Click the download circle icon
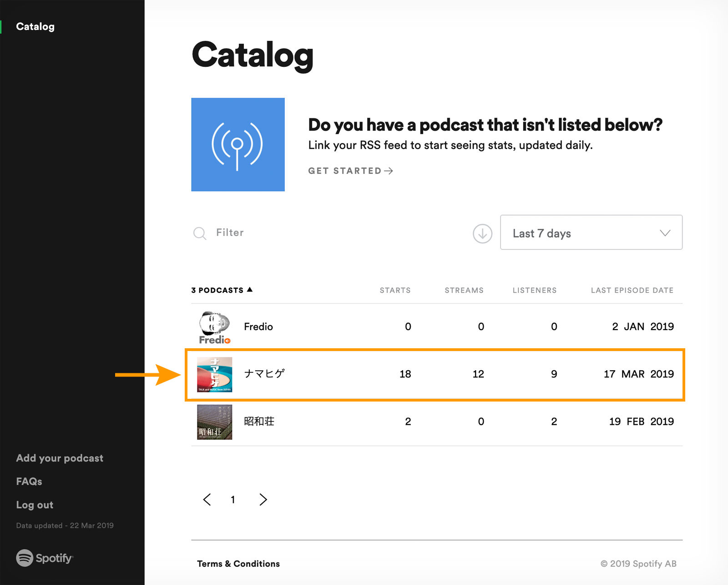The image size is (728, 585). click(482, 234)
